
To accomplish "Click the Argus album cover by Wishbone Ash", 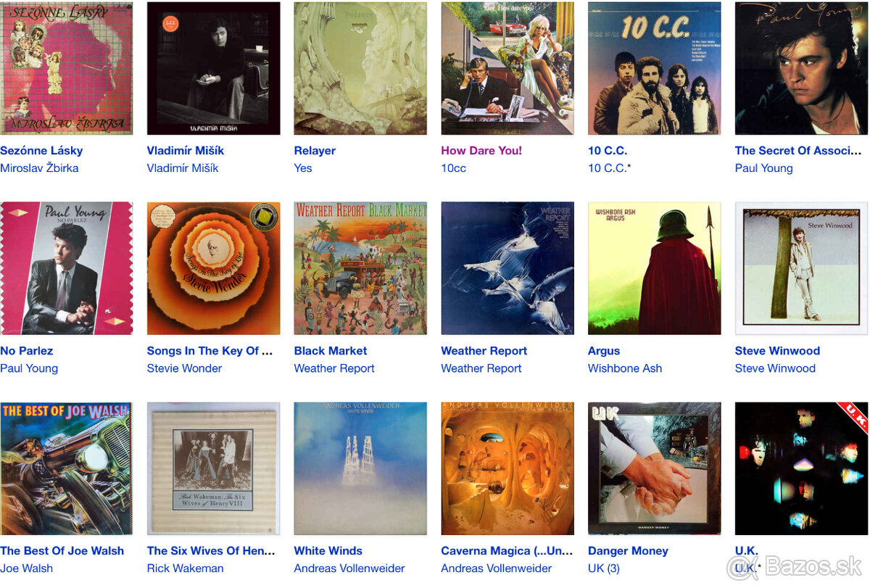I will click(655, 268).
